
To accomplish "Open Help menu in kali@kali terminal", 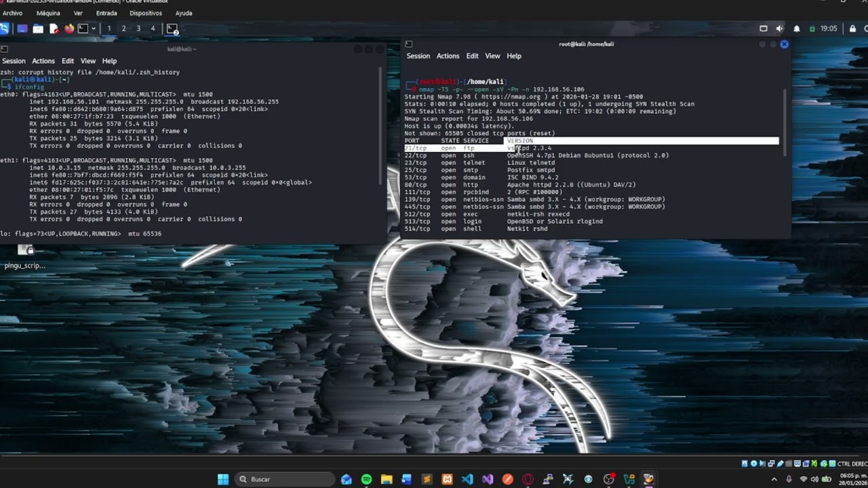I will click(x=109, y=61).
